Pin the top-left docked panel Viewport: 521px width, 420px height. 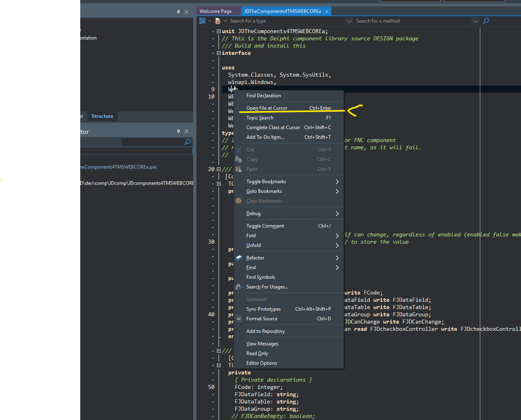(178, 12)
